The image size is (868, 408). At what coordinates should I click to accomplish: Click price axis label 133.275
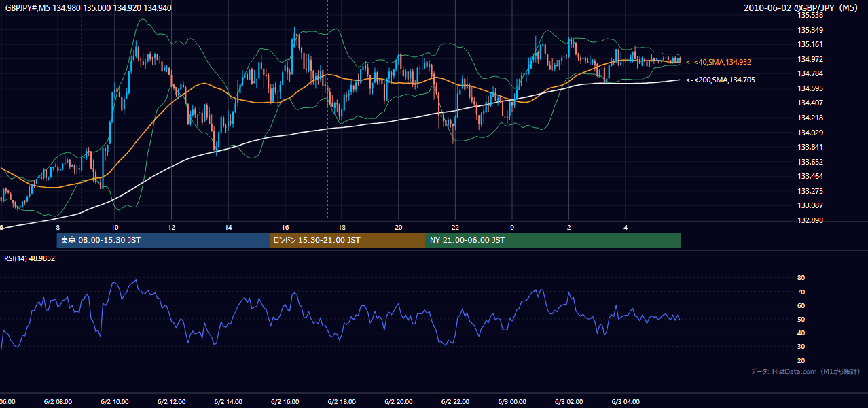coord(810,191)
